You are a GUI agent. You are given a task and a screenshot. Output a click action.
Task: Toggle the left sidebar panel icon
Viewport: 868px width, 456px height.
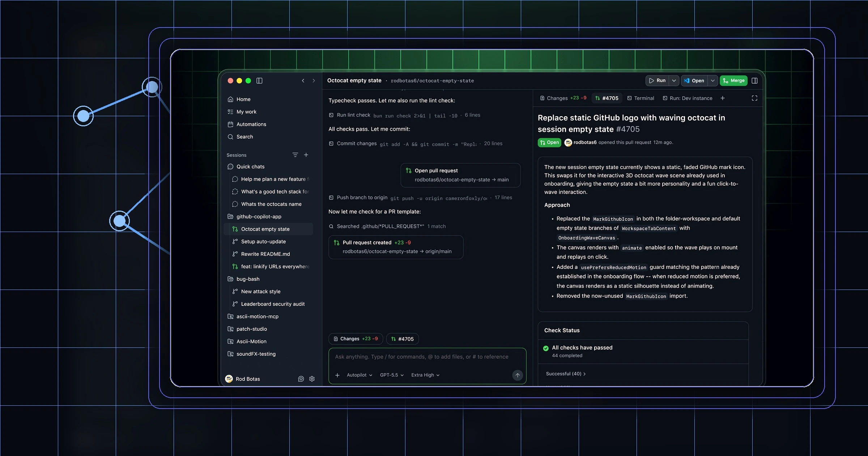click(259, 81)
